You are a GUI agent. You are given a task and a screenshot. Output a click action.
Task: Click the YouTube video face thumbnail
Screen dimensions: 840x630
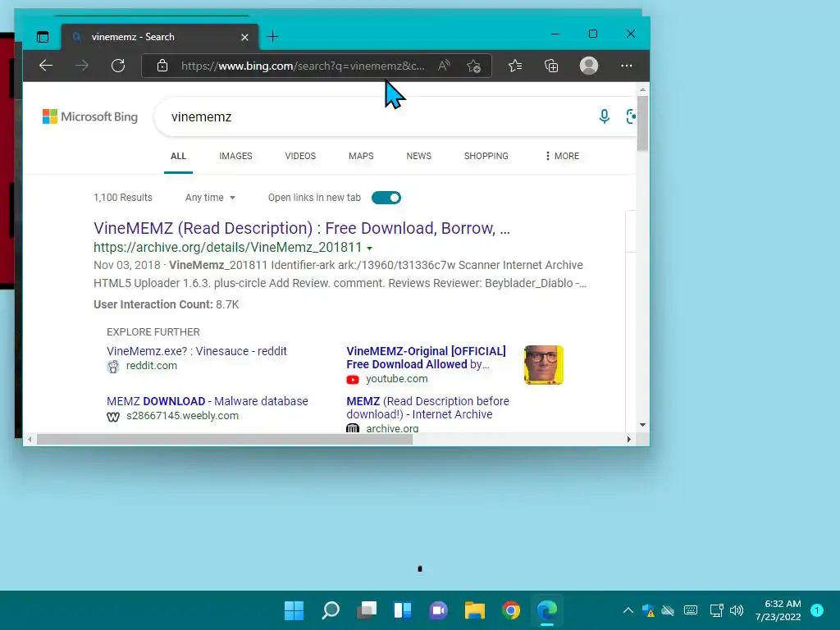coord(544,365)
